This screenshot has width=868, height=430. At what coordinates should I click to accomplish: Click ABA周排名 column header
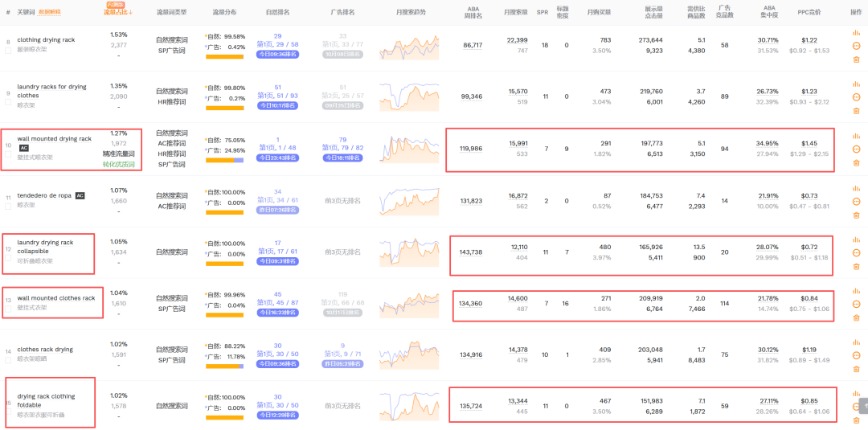473,12
